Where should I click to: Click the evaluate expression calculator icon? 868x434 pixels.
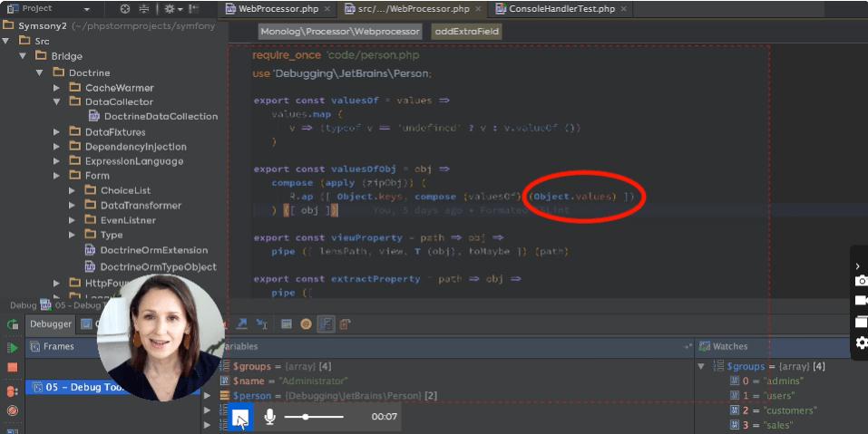pyautogui.click(x=287, y=324)
